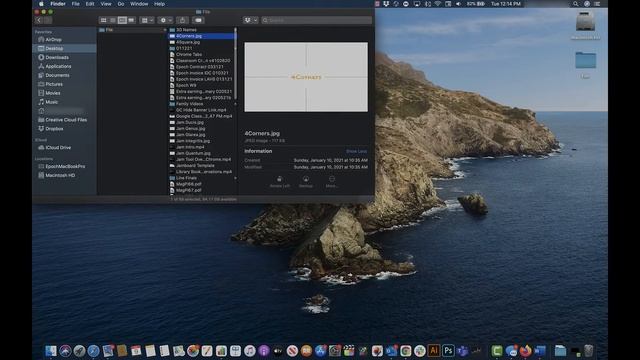Open the group-by arrangement dropdown
Viewport: 640px width, 360px height.
pyautogui.click(x=147, y=20)
